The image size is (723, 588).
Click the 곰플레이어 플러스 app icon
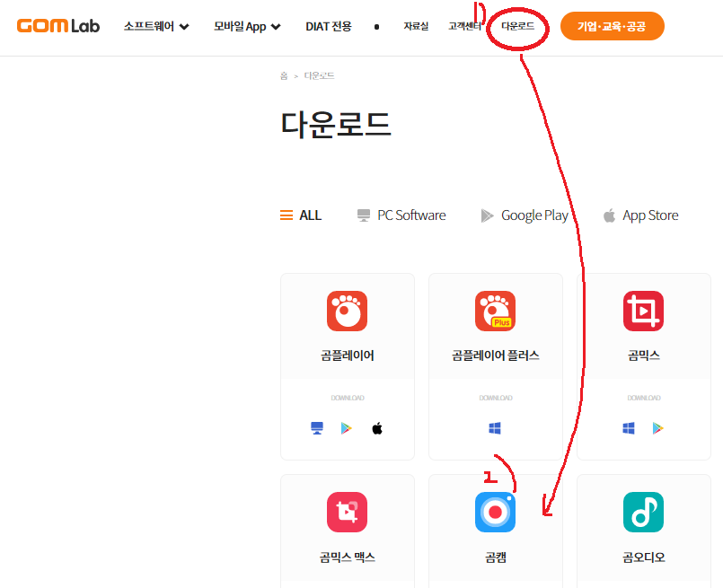coord(496,311)
